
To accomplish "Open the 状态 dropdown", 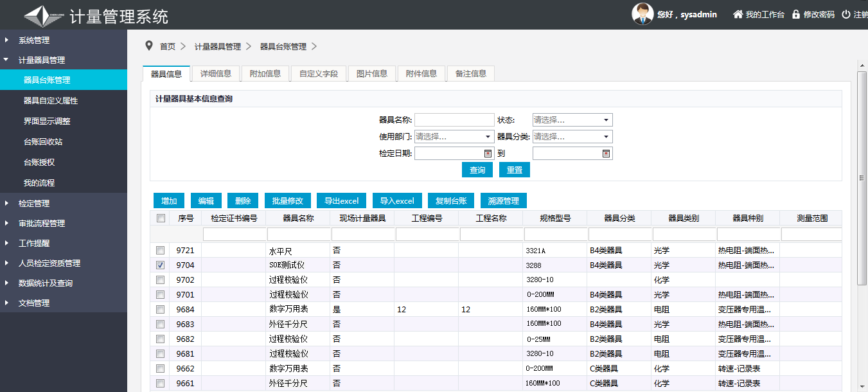I will click(572, 120).
